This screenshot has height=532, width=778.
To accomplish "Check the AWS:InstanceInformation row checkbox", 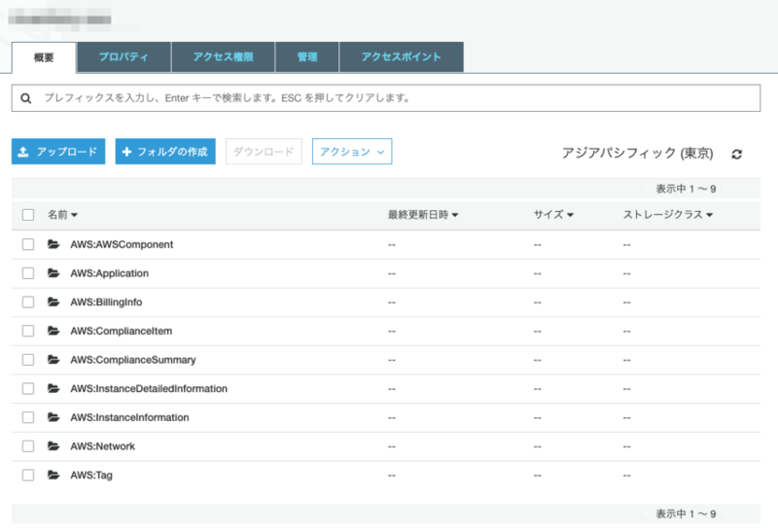I will point(28,417).
